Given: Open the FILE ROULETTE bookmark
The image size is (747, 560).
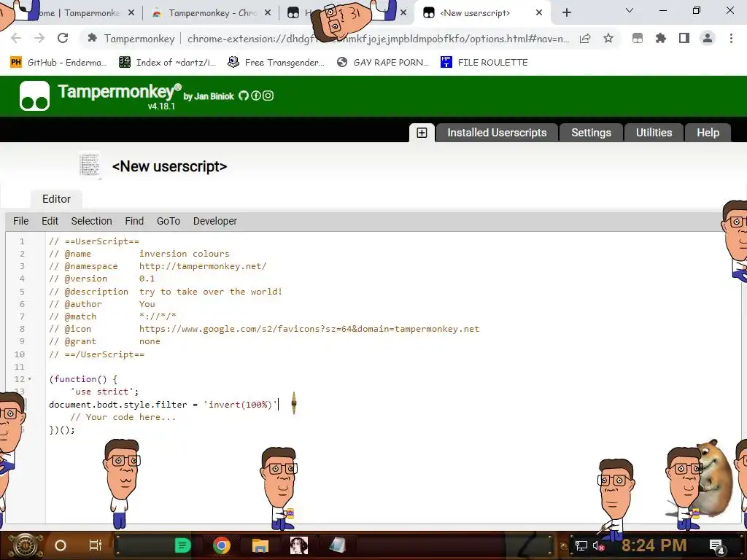Looking at the screenshot, I should coord(484,63).
